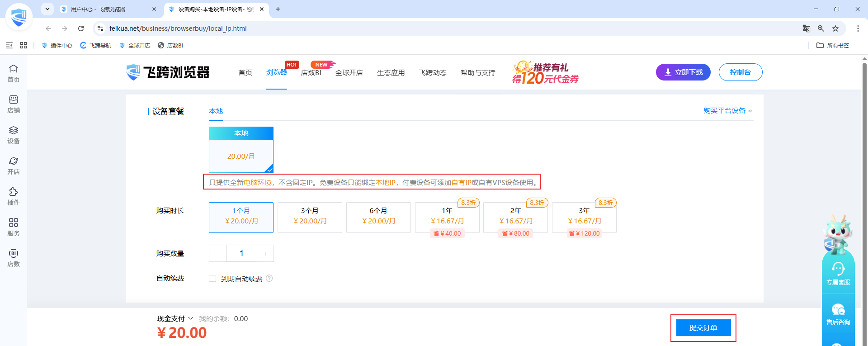Increase purchase quantity with plus button
The width and height of the screenshot is (868, 346).
coord(265,253)
